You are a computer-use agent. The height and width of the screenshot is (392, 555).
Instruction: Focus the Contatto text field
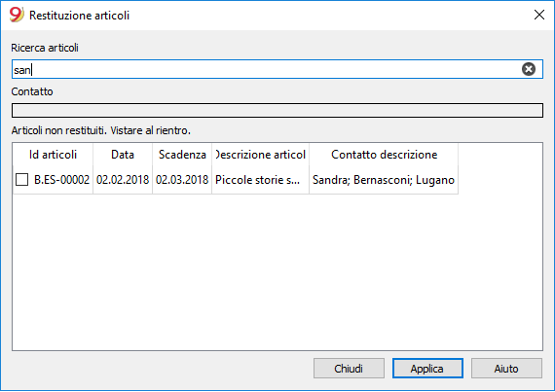[277, 110]
